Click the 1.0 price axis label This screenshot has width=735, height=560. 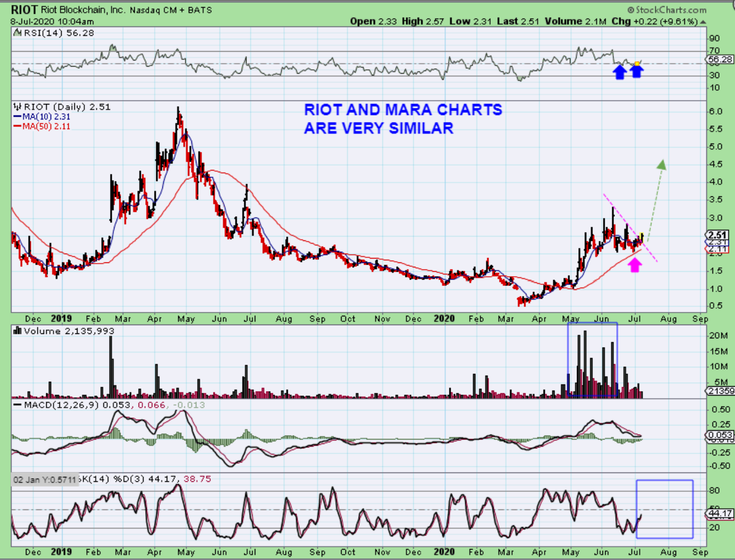[715, 289]
